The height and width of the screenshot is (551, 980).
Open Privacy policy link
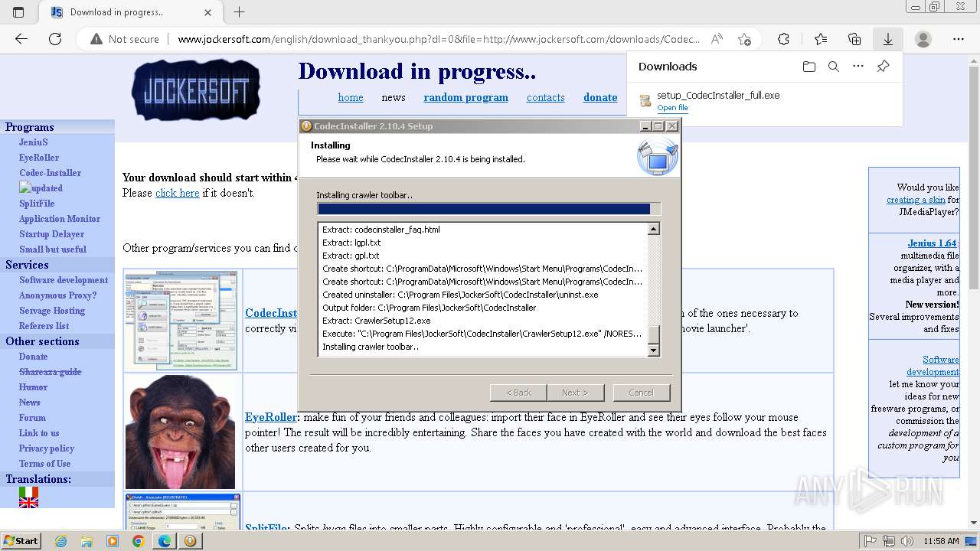[x=47, y=448]
